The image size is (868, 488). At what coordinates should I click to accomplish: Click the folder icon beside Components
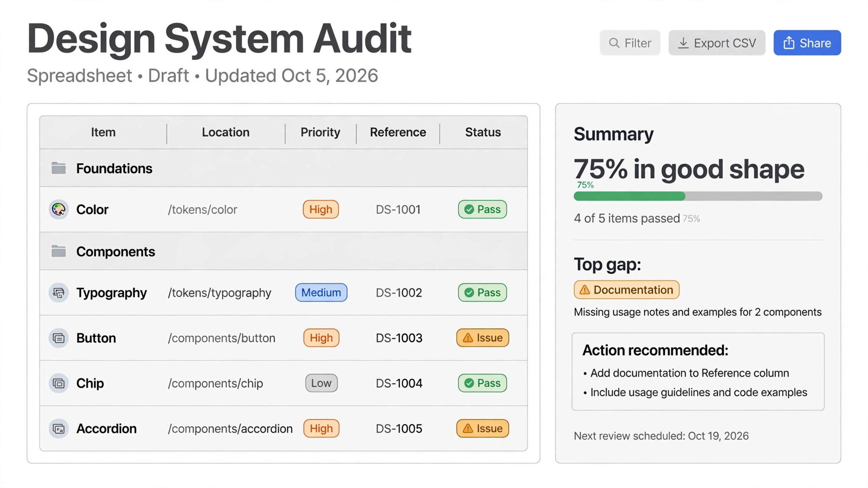pos(58,251)
